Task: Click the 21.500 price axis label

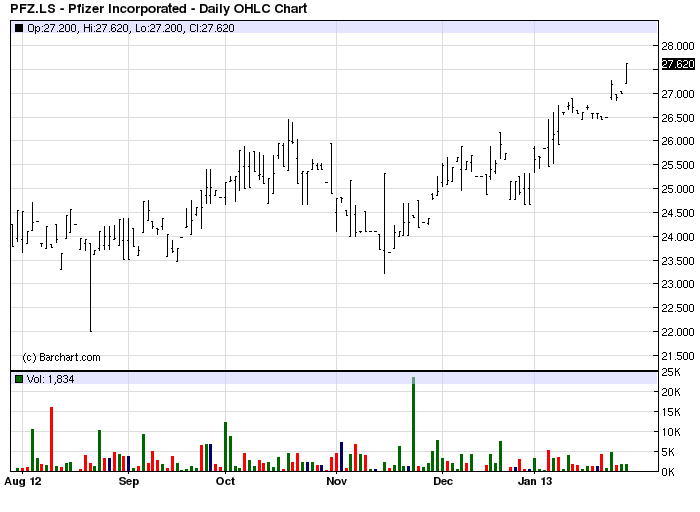Action: pyautogui.click(x=678, y=356)
